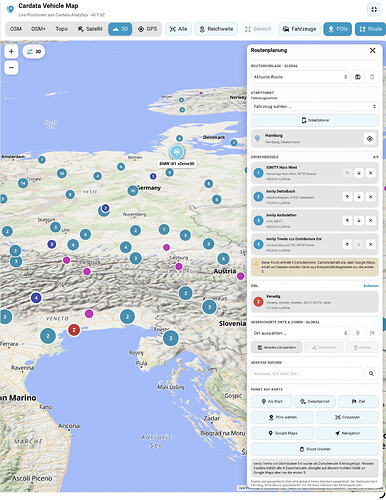Click the magenta POI marker near Salzburg
The image size is (386, 500).
[x=179, y=266]
